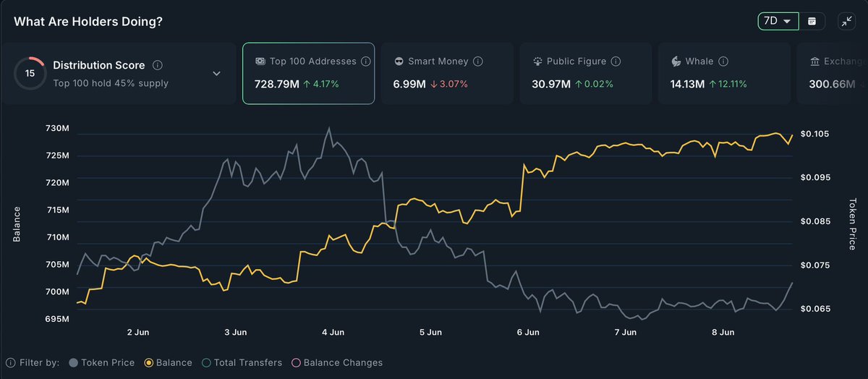Image resolution: width=868 pixels, height=379 pixels.
Task: Click the info icon beside Top 100 Addresses
Action: pyautogui.click(x=365, y=62)
